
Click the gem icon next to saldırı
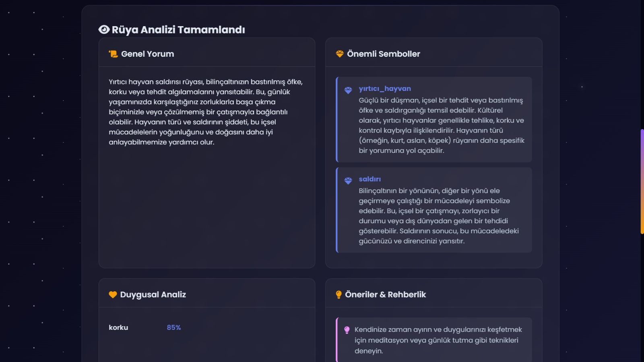pyautogui.click(x=348, y=181)
